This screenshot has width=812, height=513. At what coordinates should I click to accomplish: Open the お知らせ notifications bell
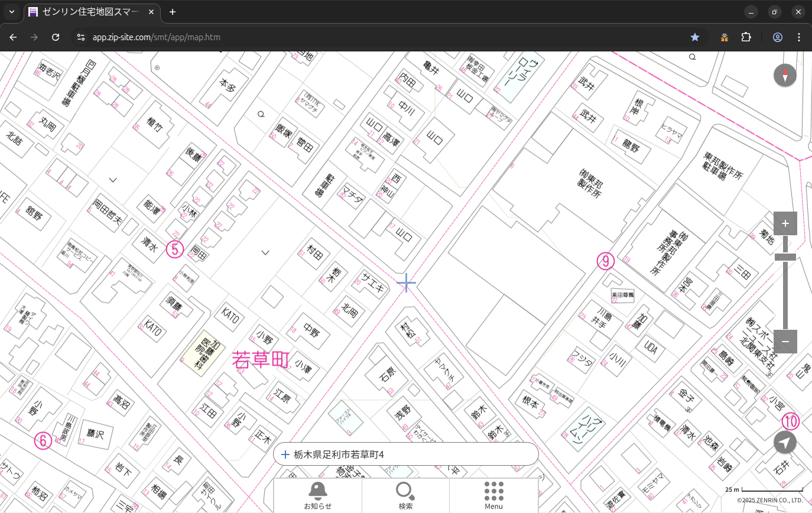point(317,495)
